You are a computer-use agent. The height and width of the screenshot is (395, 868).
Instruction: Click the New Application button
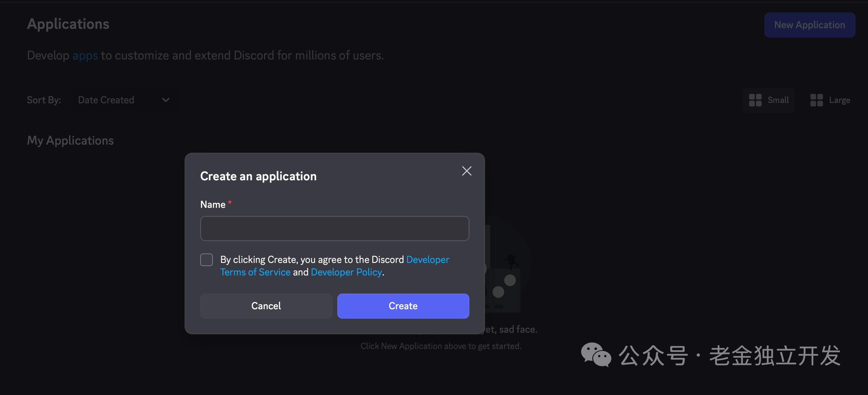pos(809,25)
